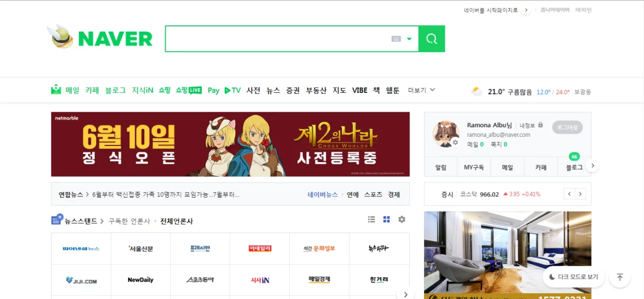Open the Naver TV icon link
Viewport: 644px width, 299px height.
pos(232,90)
